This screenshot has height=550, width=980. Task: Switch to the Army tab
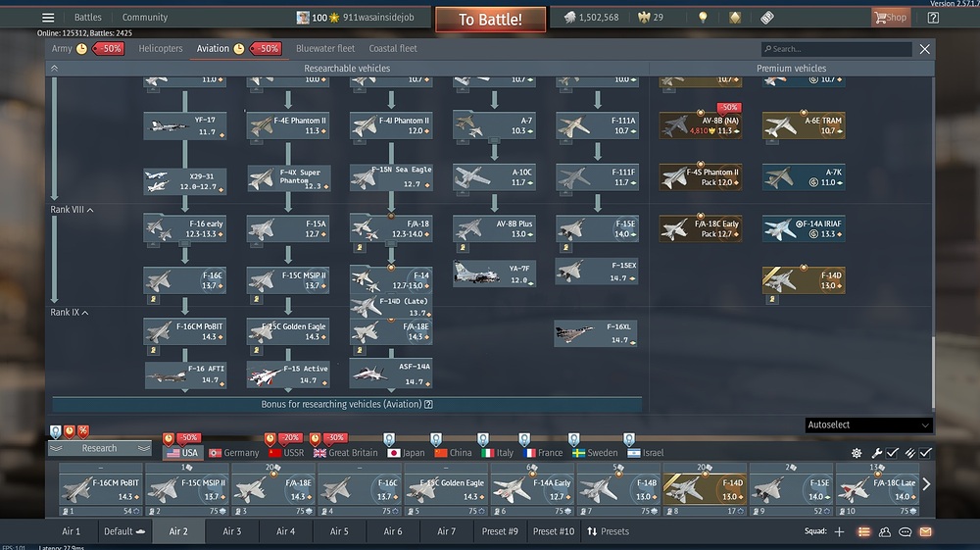tap(61, 48)
